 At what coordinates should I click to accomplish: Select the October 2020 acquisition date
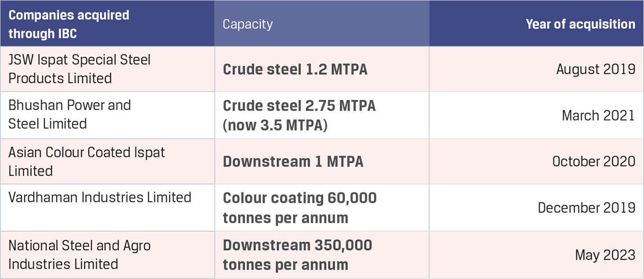[593, 162]
